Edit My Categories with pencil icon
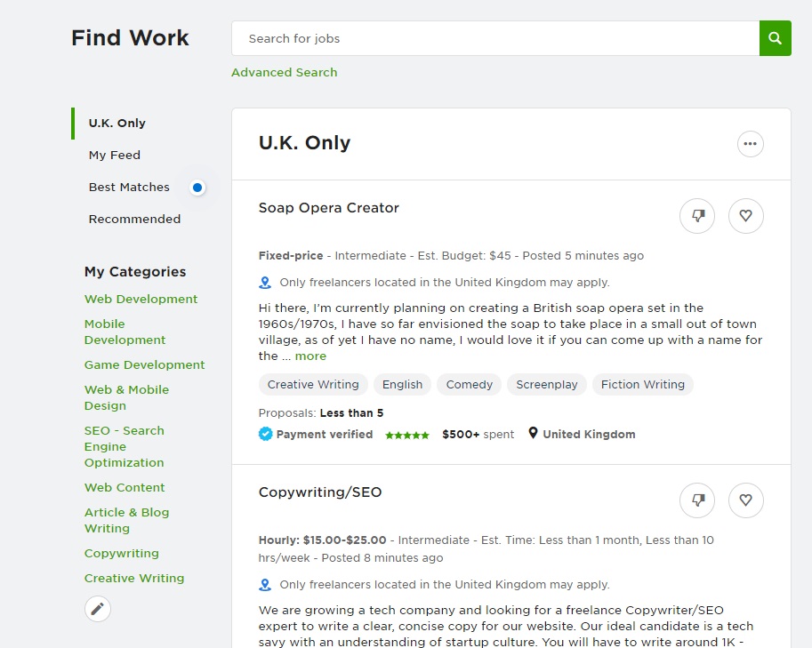Image resolution: width=812 pixels, height=648 pixels. (x=98, y=609)
